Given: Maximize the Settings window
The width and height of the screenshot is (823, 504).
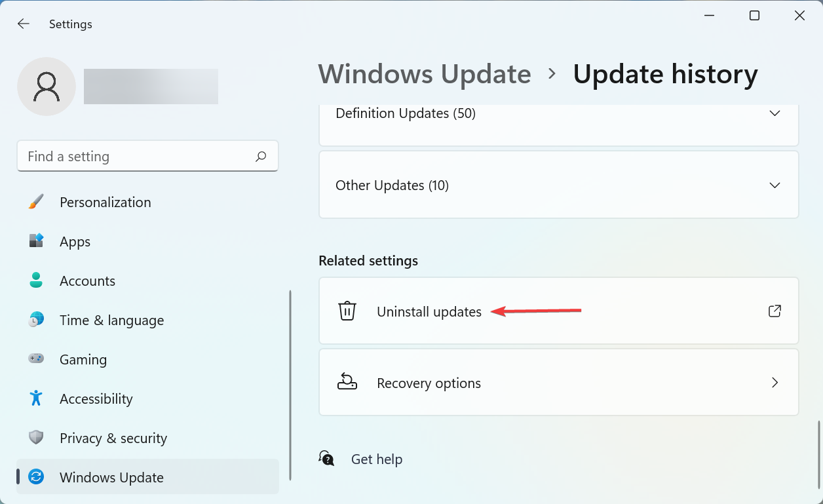Looking at the screenshot, I should 755,16.
